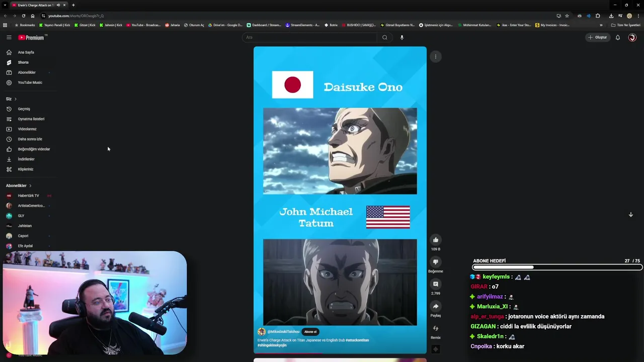Go to next Short with down arrow
Viewport: 644px width, 362px height.
(630, 215)
